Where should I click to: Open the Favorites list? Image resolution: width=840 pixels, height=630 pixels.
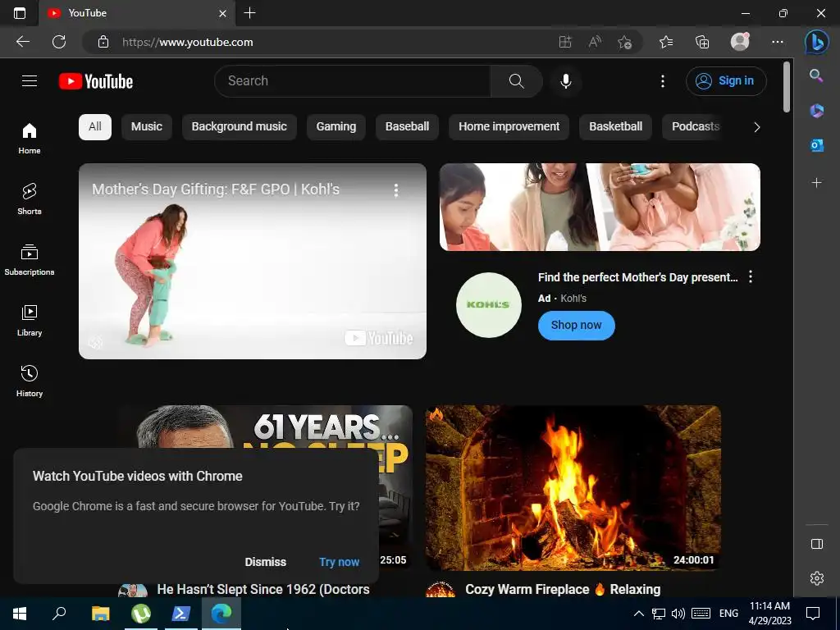pos(666,42)
